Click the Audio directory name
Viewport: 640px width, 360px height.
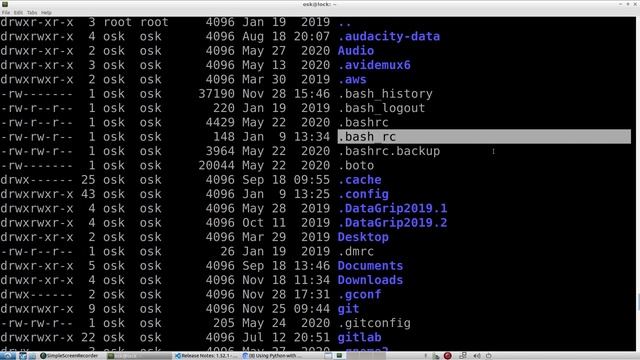point(356,51)
